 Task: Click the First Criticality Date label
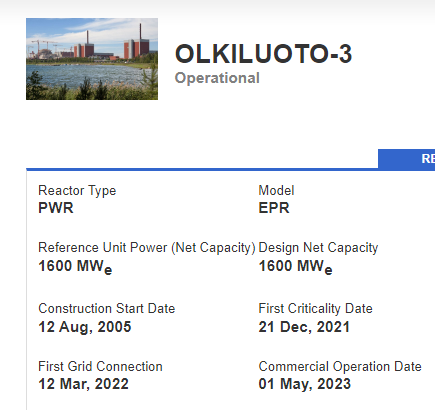coord(315,308)
